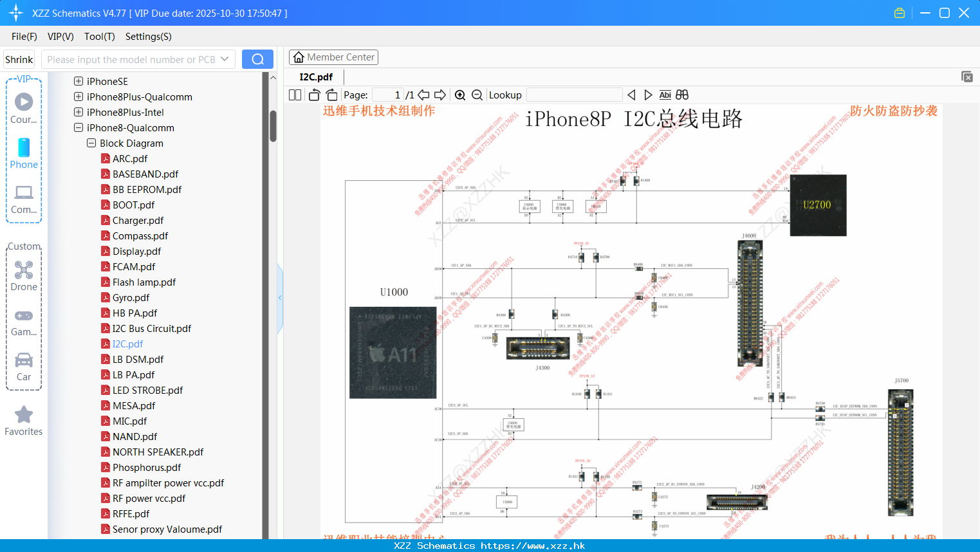This screenshot has height=552, width=980.
Task: Click the tree vertical scrollbar thumb
Action: 273,126
